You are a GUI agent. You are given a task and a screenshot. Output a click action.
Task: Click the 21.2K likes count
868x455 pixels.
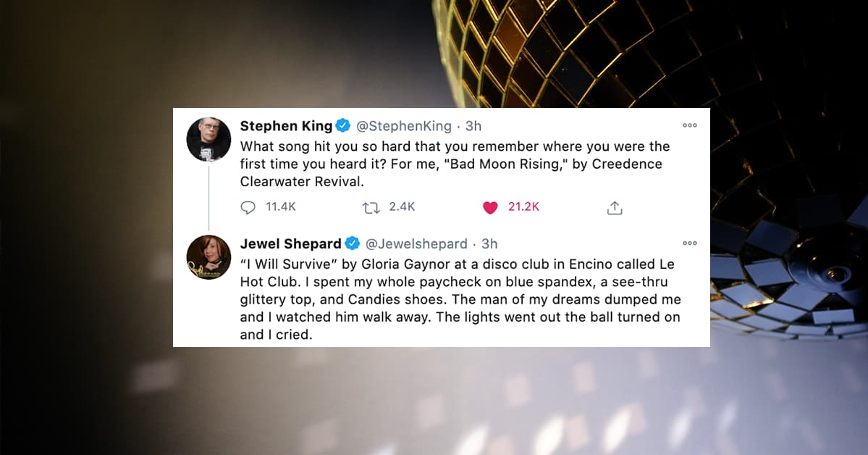[523, 207]
